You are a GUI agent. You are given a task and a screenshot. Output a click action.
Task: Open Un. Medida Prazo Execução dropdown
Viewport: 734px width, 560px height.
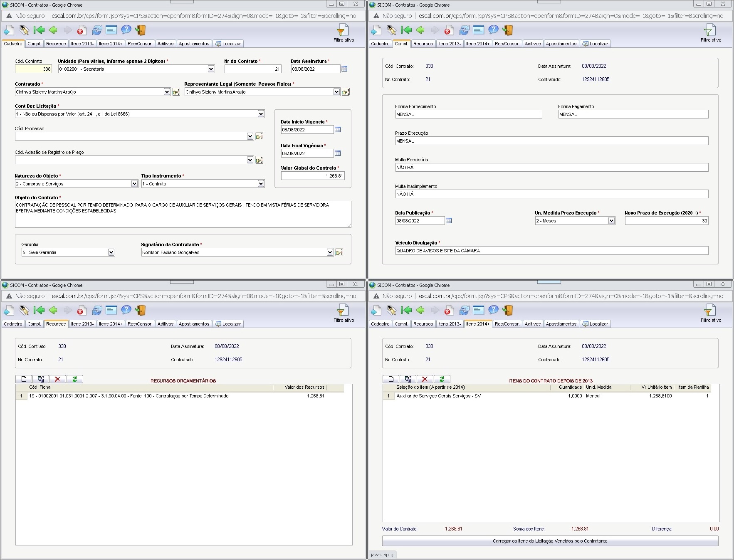click(x=611, y=221)
